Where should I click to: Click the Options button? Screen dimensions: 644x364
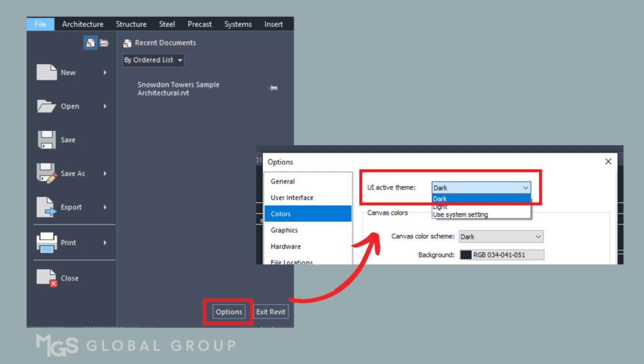(x=228, y=312)
